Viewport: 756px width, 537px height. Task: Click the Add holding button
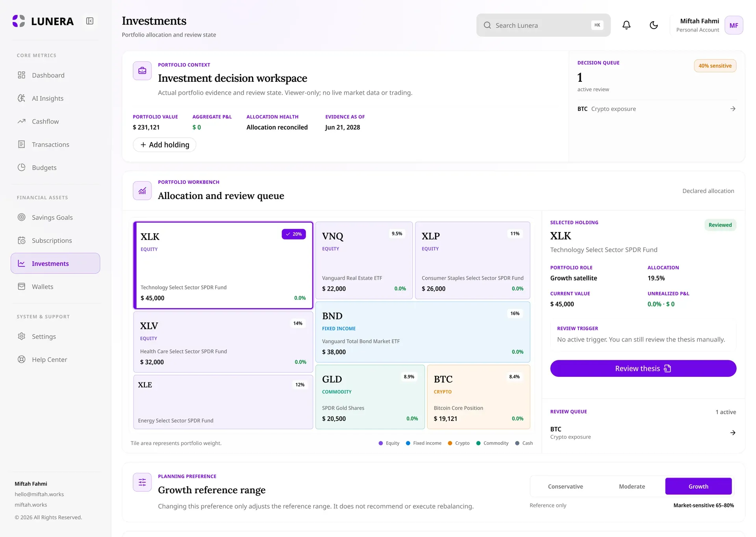(x=165, y=145)
